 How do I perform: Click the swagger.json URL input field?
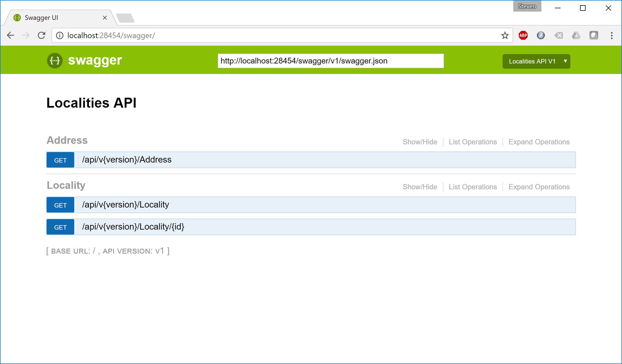pos(331,61)
